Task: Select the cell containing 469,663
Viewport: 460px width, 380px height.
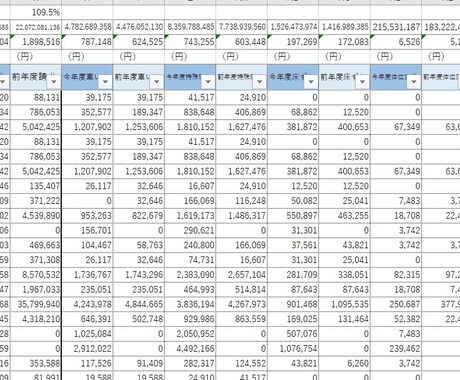Action: click(x=36, y=245)
